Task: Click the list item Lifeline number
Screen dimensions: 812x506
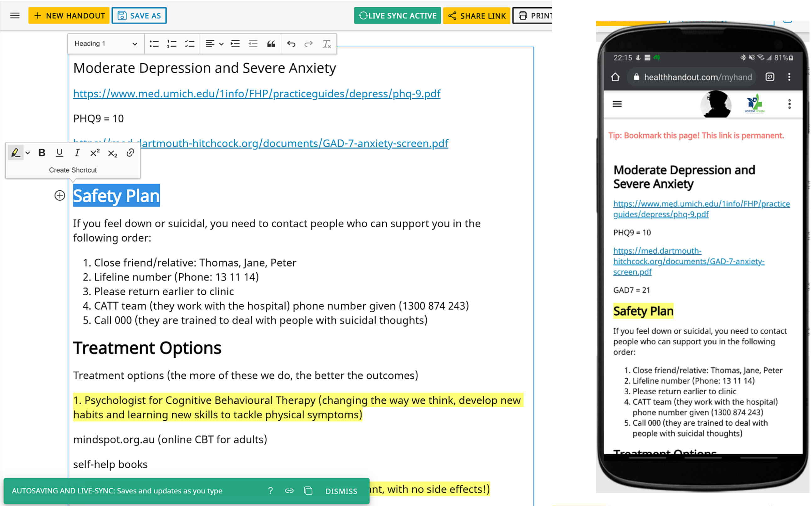Action: click(x=176, y=277)
